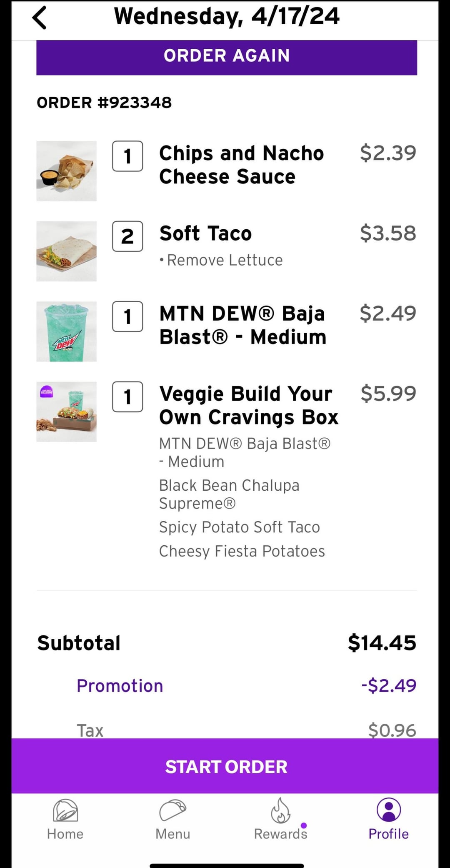Select the Chips and Nacho Cheese Sauce title
This screenshot has width=450, height=868.
coord(241,165)
